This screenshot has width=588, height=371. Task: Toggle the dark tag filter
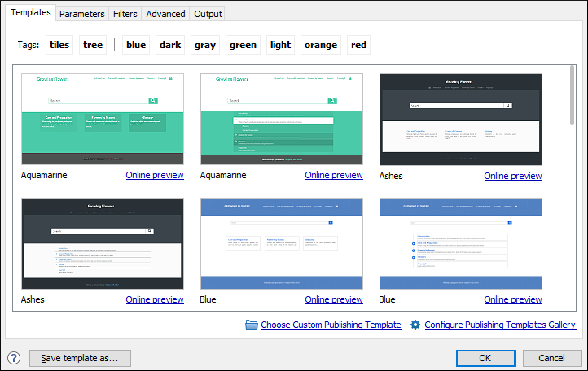[170, 45]
